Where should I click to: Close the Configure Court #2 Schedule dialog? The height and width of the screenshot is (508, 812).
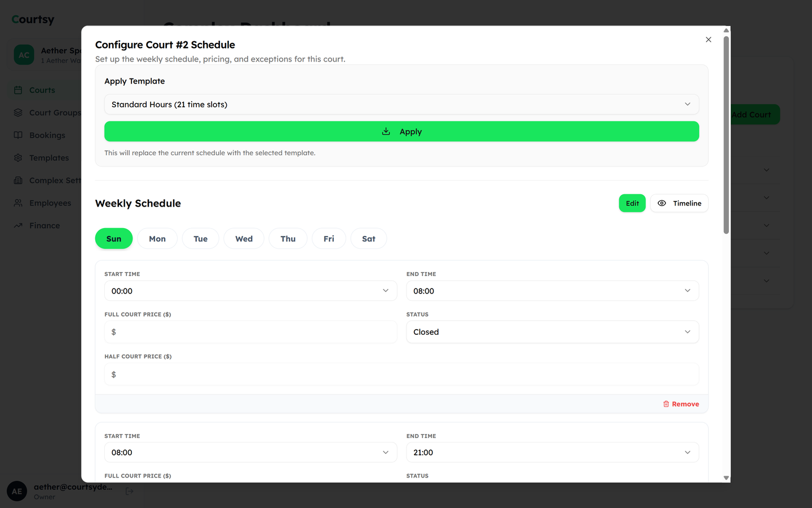708,40
